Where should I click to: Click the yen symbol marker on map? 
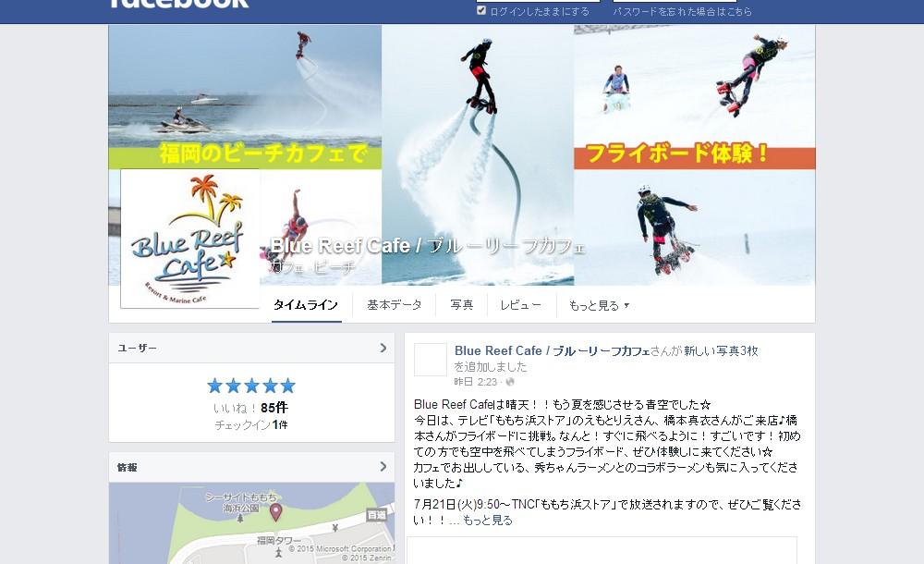334,527
